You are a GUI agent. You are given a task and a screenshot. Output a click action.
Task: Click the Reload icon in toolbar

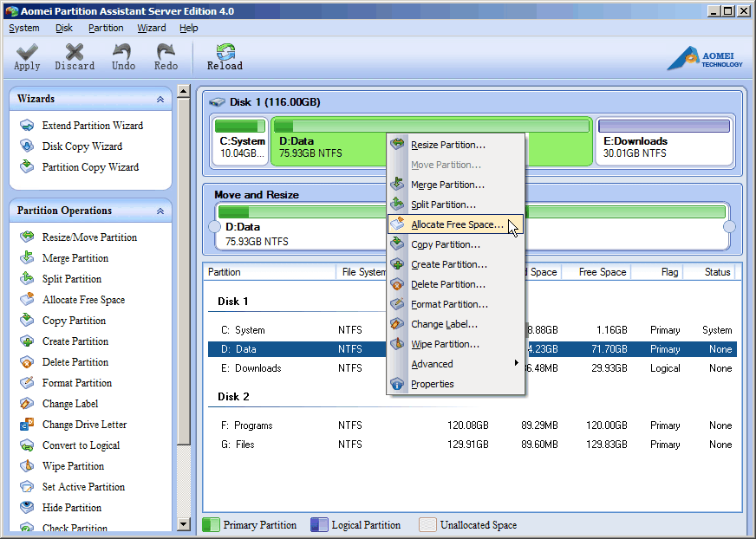(x=225, y=53)
